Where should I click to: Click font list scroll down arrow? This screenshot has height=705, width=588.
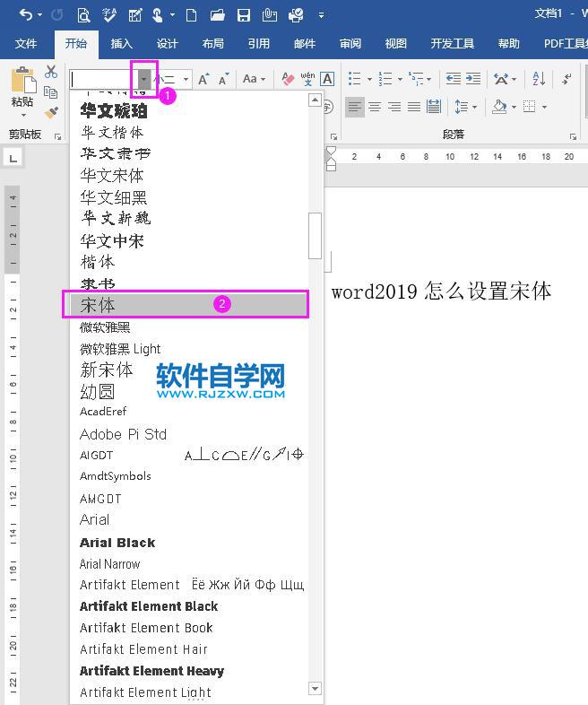pos(316,688)
